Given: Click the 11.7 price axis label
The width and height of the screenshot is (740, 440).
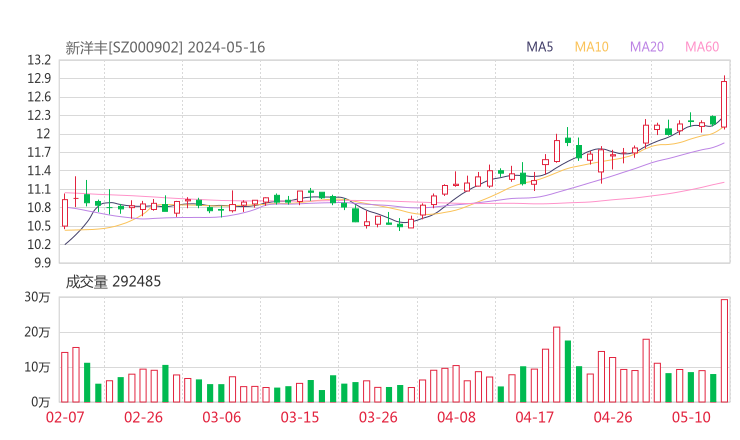Looking at the screenshot, I should (x=39, y=152).
